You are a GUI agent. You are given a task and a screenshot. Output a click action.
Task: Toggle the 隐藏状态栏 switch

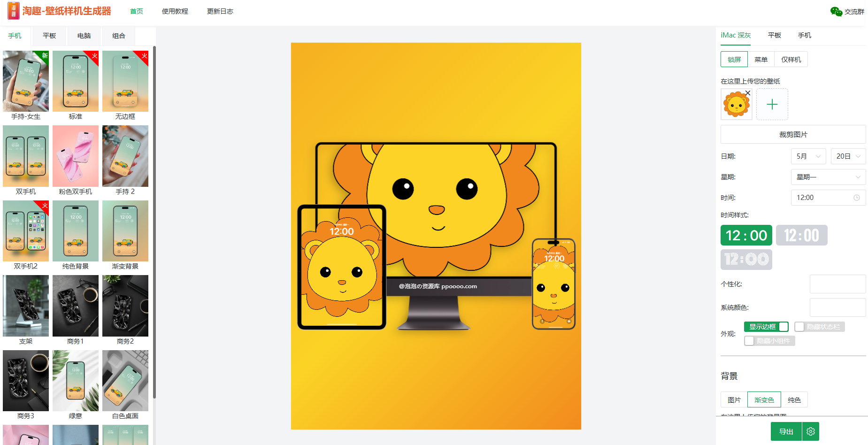pos(820,327)
